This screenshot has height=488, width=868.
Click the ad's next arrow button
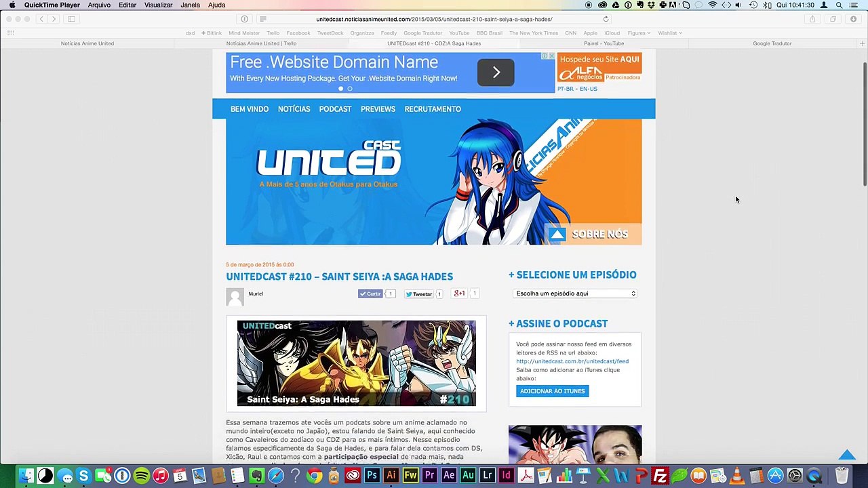(x=496, y=73)
